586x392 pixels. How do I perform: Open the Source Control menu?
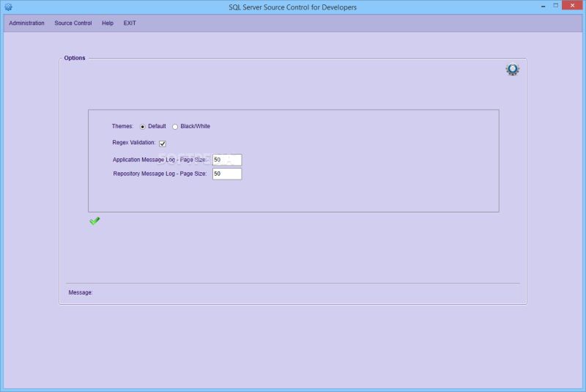point(73,23)
